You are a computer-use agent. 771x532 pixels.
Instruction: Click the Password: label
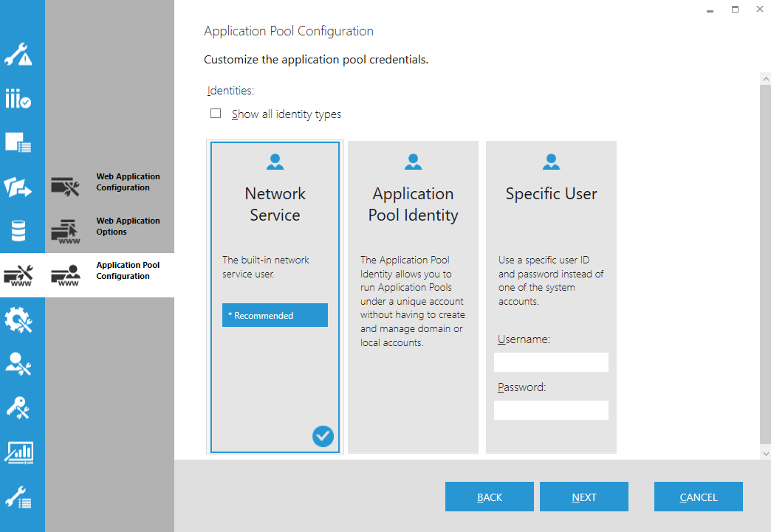coord(521,387)
